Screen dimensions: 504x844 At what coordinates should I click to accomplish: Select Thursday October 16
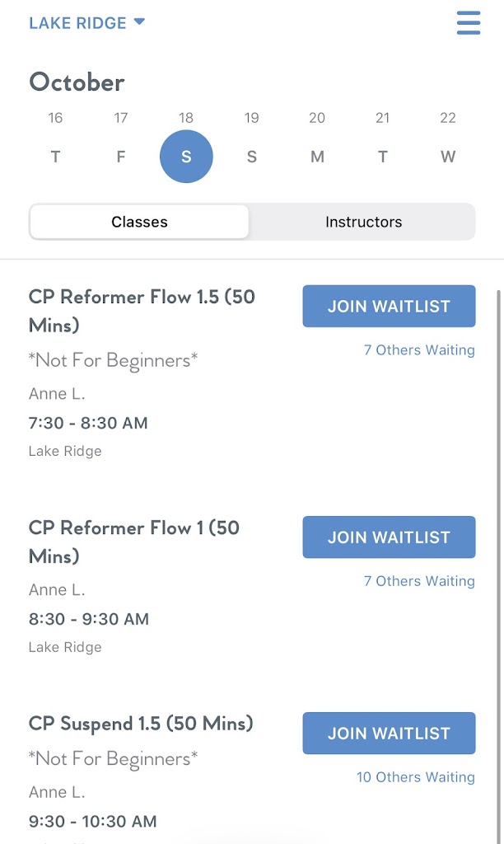click(55, 156)
